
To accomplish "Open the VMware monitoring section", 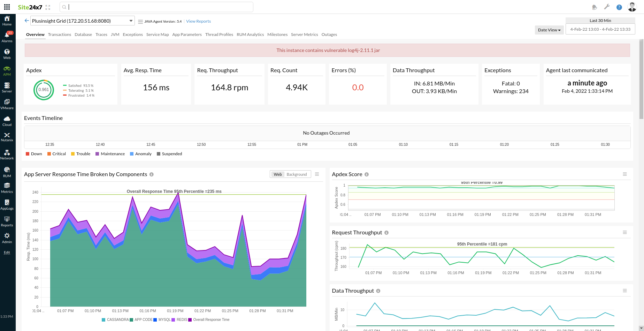I will 7,104.
